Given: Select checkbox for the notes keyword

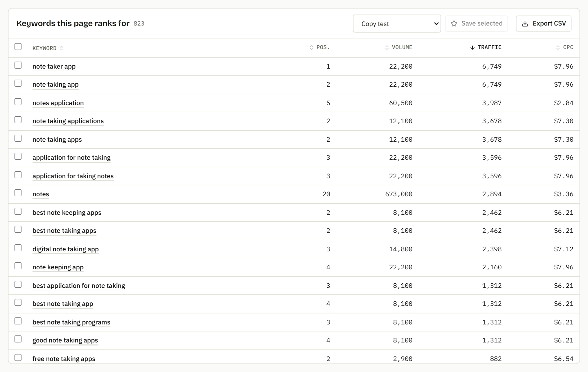Looking at the screenshot, I should [x=18, y=193].
